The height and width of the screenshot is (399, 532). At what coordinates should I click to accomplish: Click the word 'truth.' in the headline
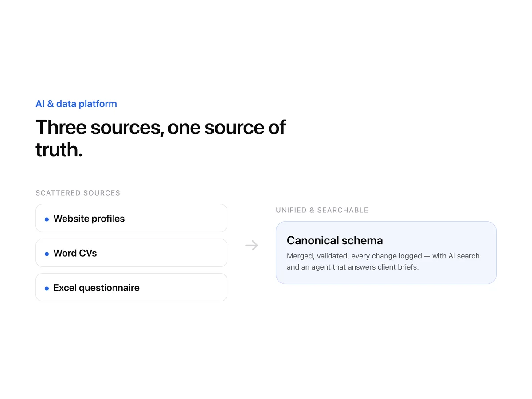[x=59, y=150]
